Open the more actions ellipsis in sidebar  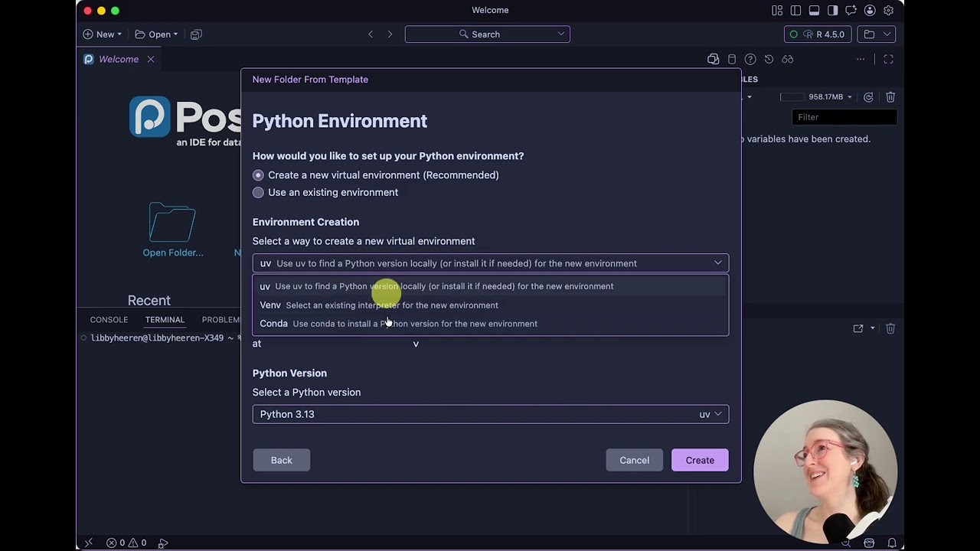[x=861, y=60]
